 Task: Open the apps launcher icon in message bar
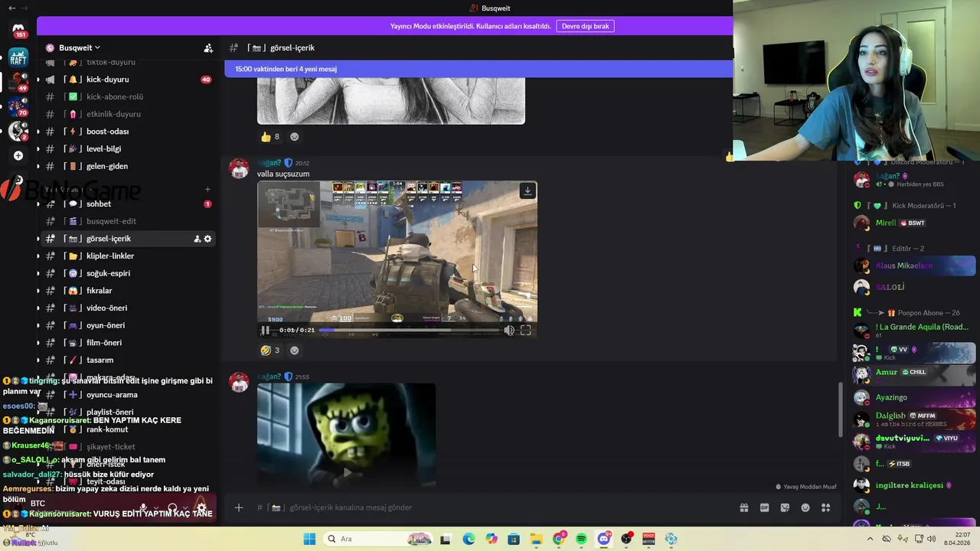pos(826,507)
